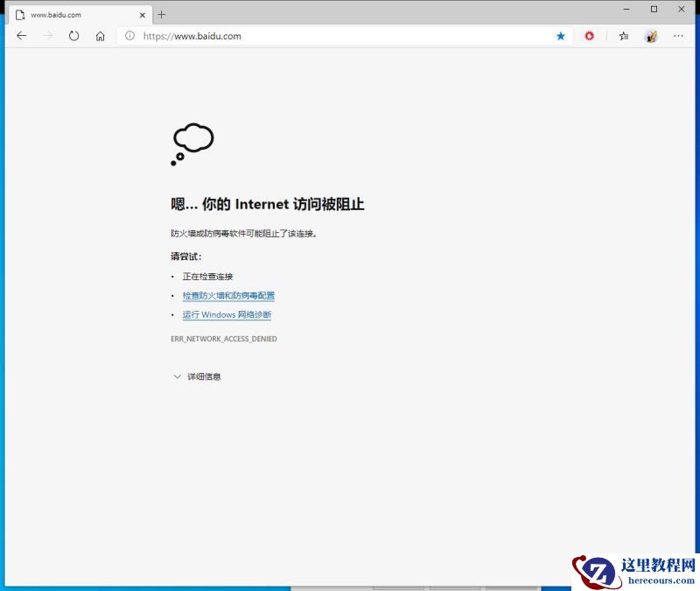Click the Add Notes pen icon
This screenshot has width=700, height=591.
[650, 36]
